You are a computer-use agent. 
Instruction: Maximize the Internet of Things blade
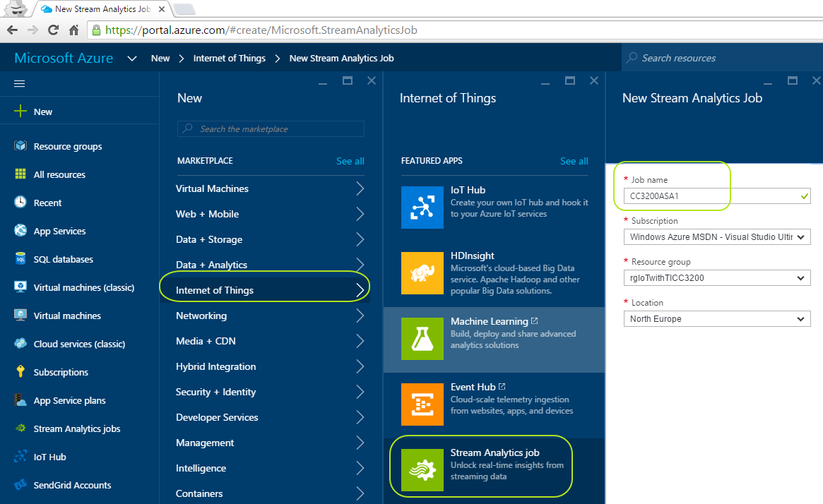point(570,80)
